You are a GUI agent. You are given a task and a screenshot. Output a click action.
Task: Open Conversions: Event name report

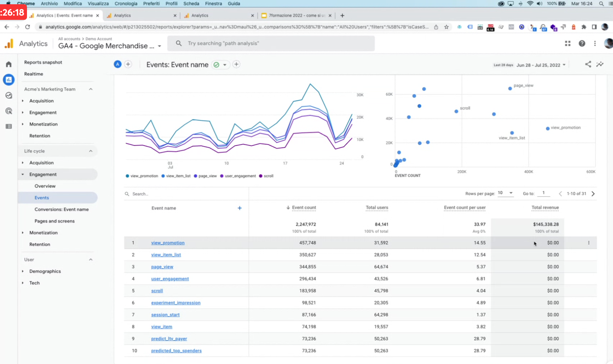coord(61,209)
